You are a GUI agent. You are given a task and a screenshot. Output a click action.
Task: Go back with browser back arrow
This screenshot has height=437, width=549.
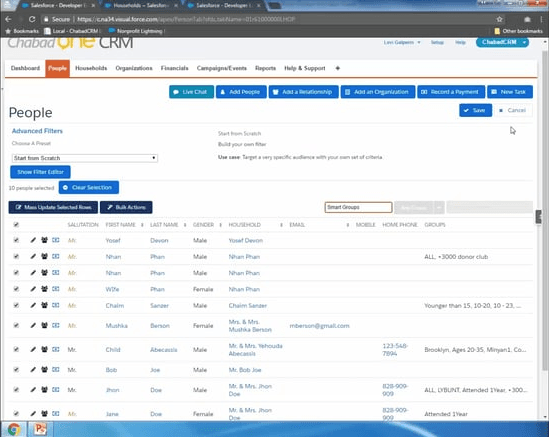8,19
